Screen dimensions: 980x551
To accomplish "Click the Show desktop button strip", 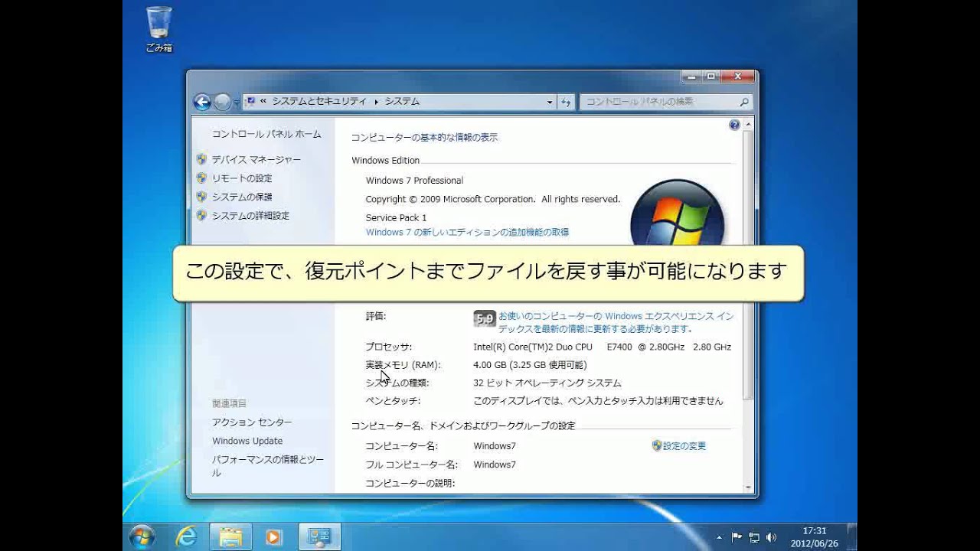I will [852, 537].
